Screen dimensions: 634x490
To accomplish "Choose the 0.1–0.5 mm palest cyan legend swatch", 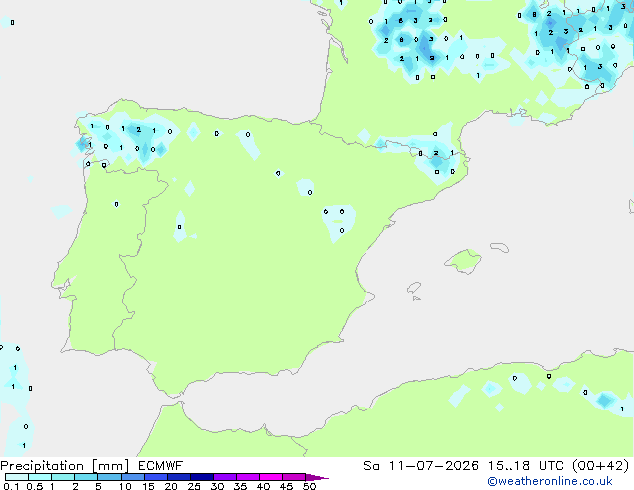I will coord(17,477).
